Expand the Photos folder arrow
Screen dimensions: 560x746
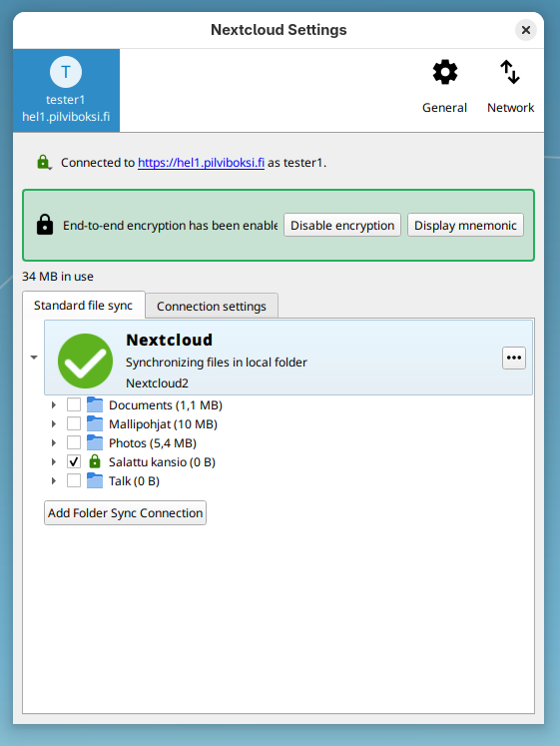[x=54, y=443]
